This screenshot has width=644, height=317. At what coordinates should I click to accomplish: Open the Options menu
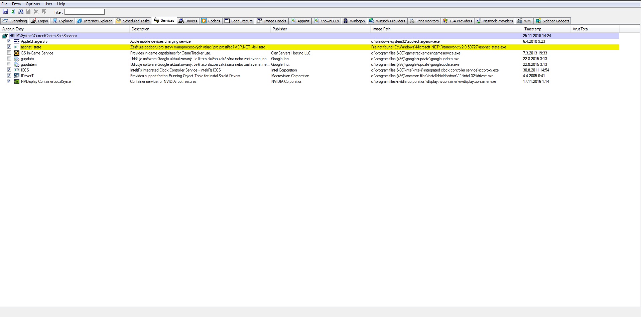coord(33,4)
